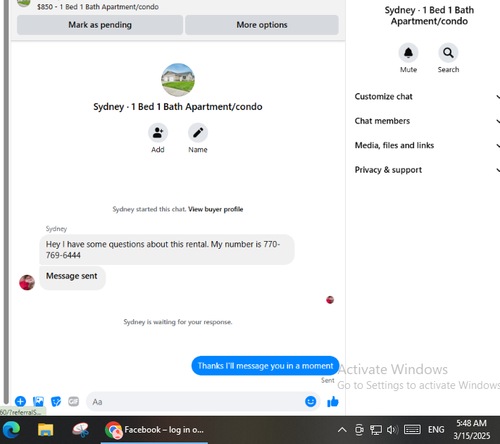Click the Mute bell icon
This screenshot has width=500, height=444.
pyautogui.click(x=408, y=53)
